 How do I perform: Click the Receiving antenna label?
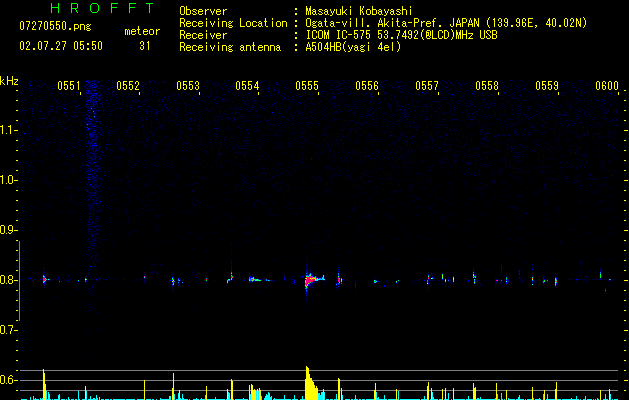[x=230, y=47]
